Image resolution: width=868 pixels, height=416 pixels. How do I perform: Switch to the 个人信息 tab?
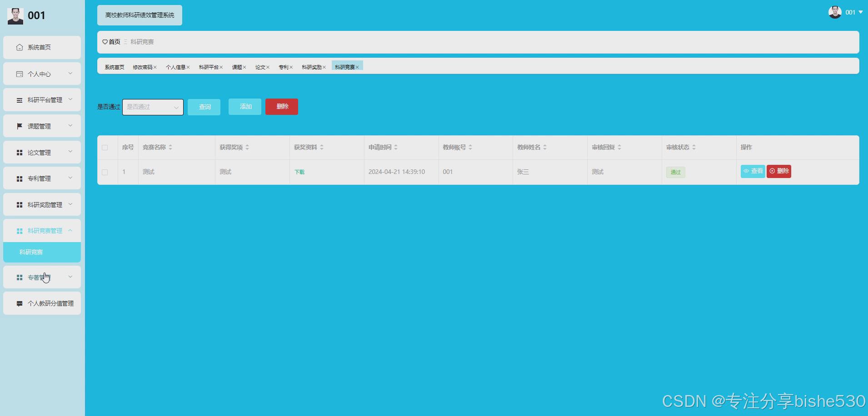pos(176,67)
